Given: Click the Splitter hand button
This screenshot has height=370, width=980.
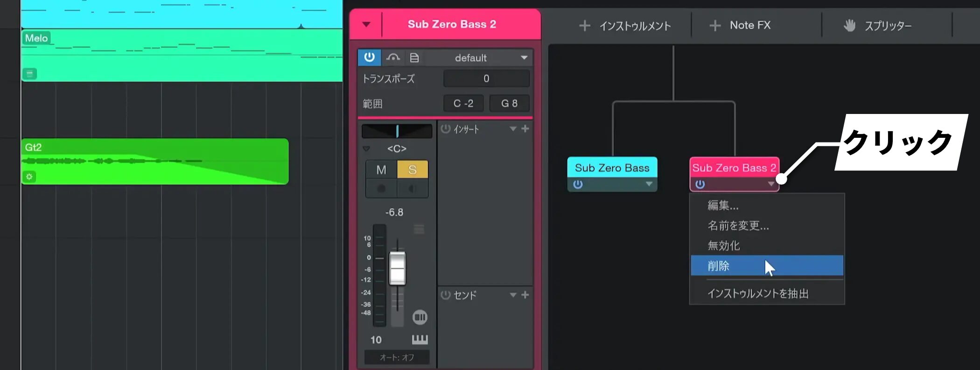Looking at the screenshot, I should coord(877,26).
